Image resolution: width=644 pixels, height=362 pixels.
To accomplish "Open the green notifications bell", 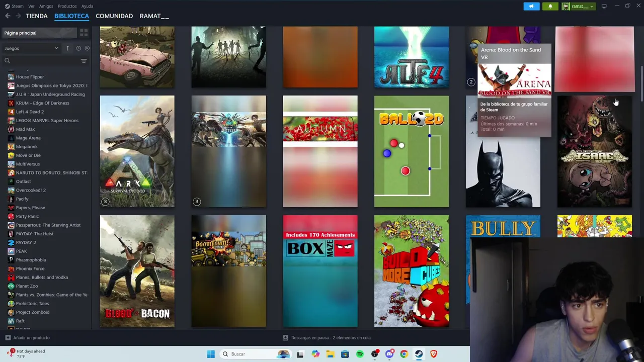I will click(550, 6).
